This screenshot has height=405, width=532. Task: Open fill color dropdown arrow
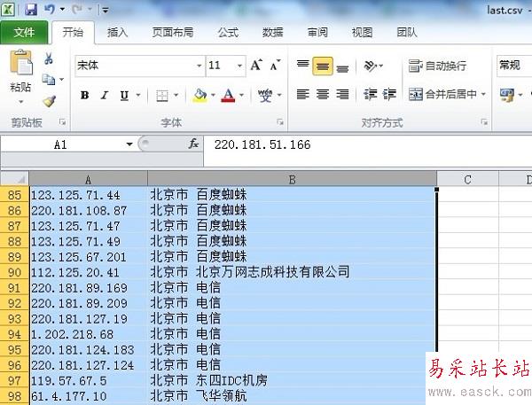[213, 95]
